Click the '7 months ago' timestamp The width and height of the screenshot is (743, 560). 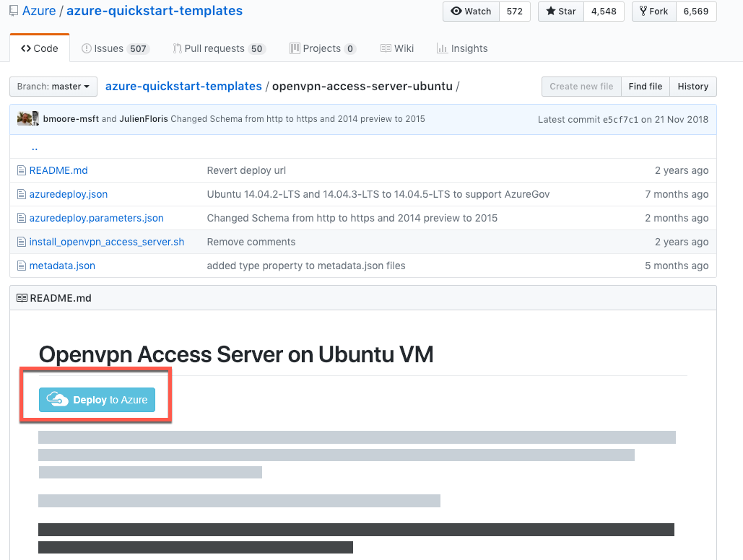pos(677,194)
